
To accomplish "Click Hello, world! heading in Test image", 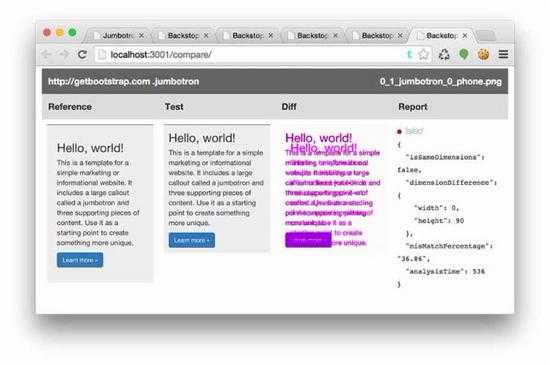I will click(x=202, y=138).
